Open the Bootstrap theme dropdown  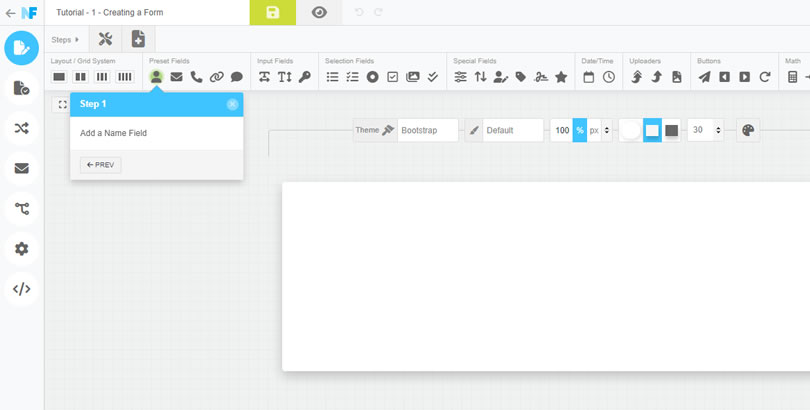(x=427, y=130)
